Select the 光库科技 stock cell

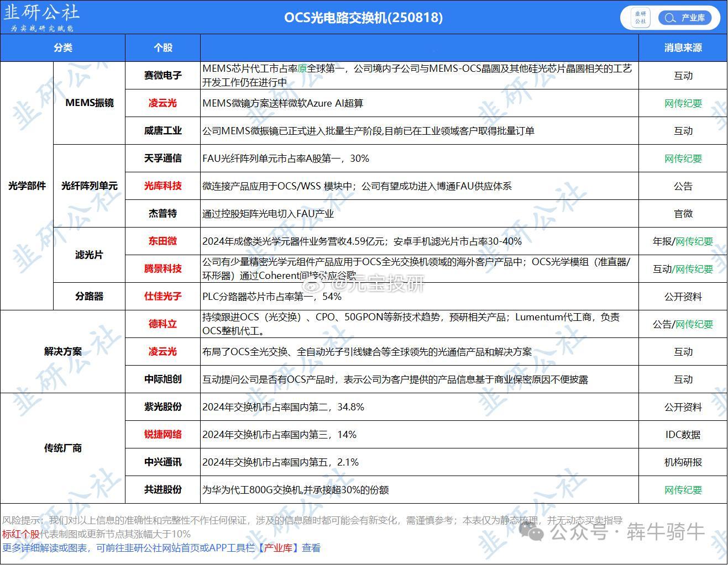tap(163, 186)
